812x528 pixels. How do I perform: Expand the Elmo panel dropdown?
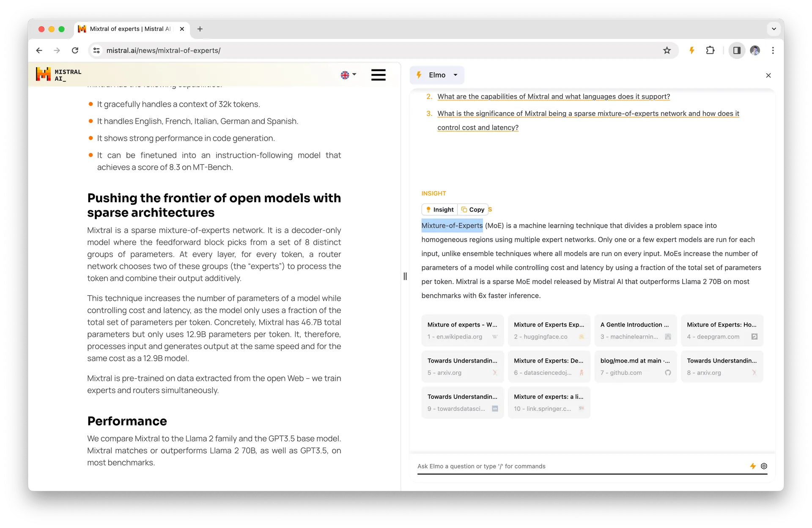(x=455, y=75)
